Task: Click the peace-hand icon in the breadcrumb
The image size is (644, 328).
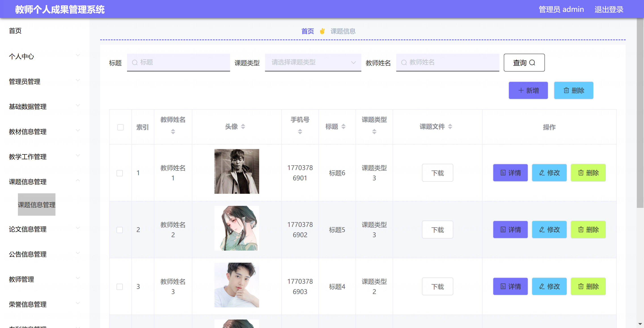Action: click(322, 31)
